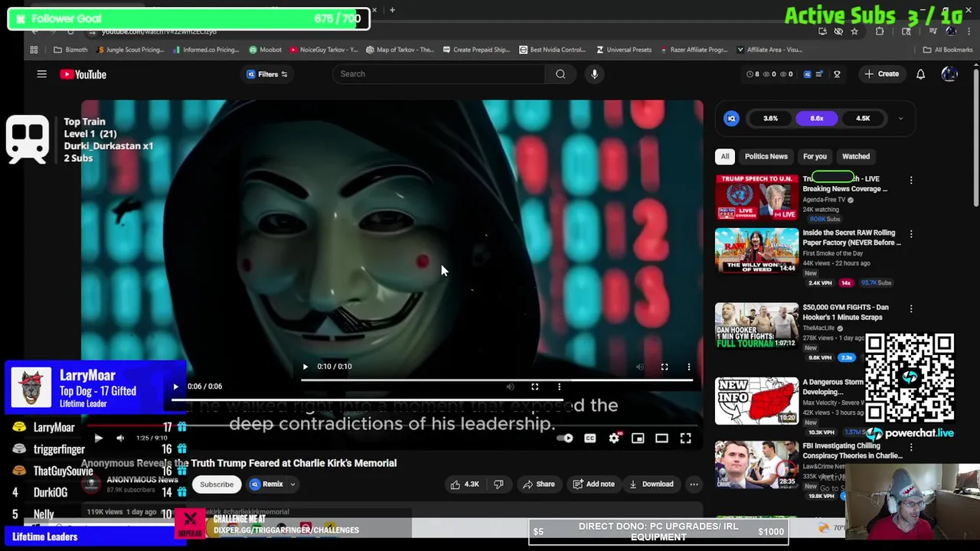Open the YouTube guide hamburger menu
Image resolution: width=980 pixels, height=551 pixels.
coord(42,74)
